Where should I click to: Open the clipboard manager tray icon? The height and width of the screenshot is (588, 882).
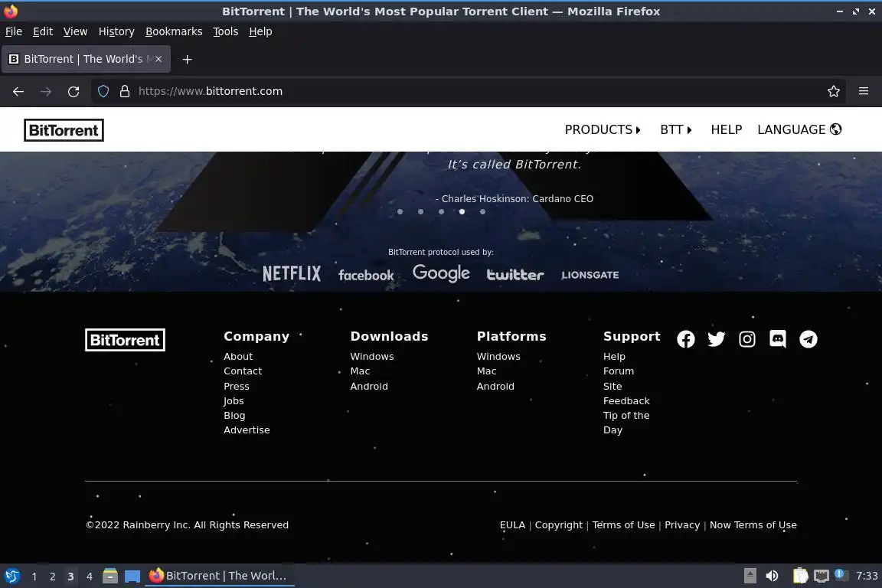pos(800,576)
